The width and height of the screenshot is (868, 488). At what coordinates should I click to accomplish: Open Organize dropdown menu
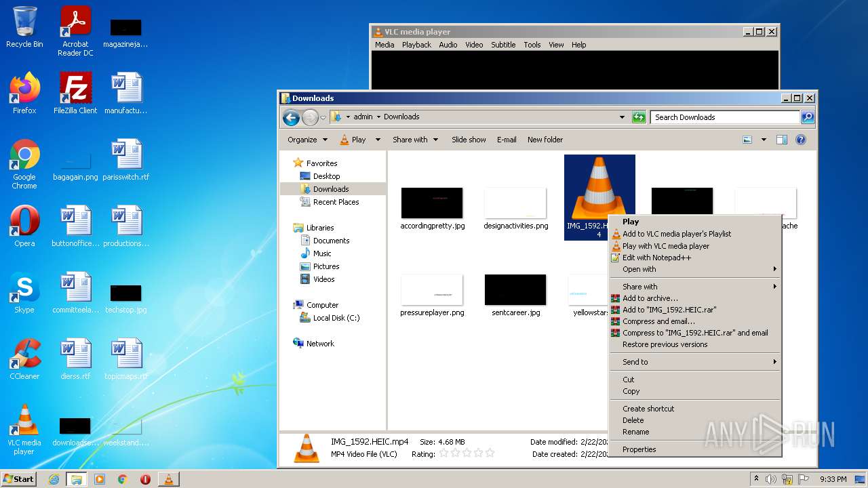[x=308, y=140]
